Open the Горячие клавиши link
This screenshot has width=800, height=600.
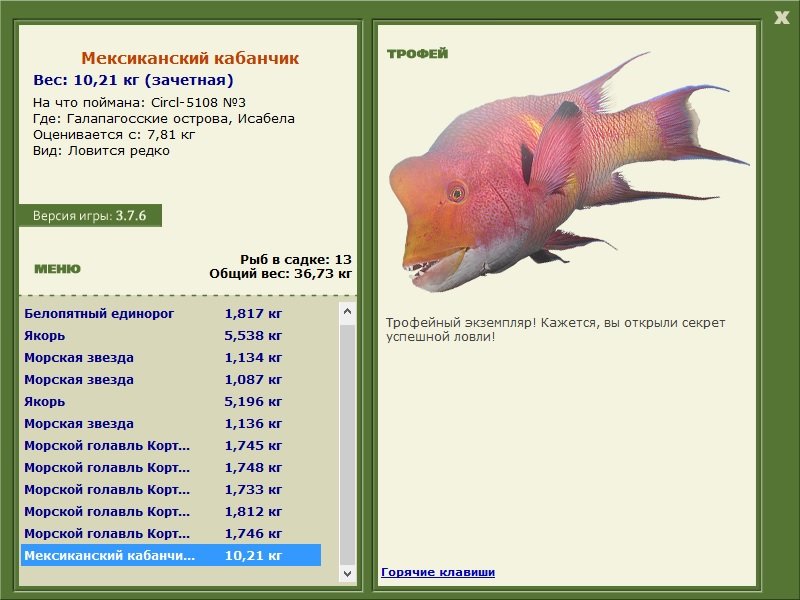[x=438, y=572]
